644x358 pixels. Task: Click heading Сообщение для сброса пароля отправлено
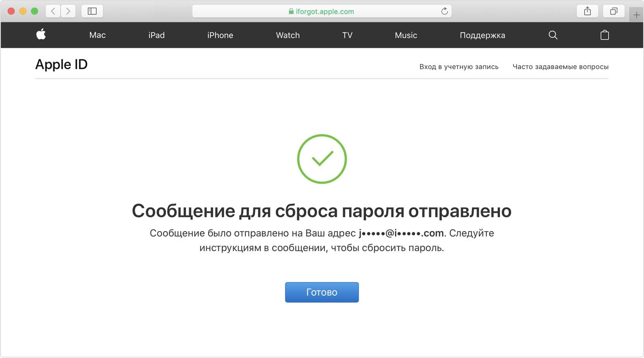(322, 211)
